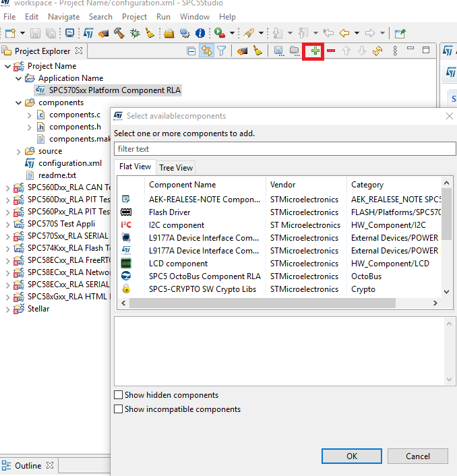Screen dimensions: 457x476
Task: Click the funnel Filter icon in Project Explorer
Action: point(222,51)
